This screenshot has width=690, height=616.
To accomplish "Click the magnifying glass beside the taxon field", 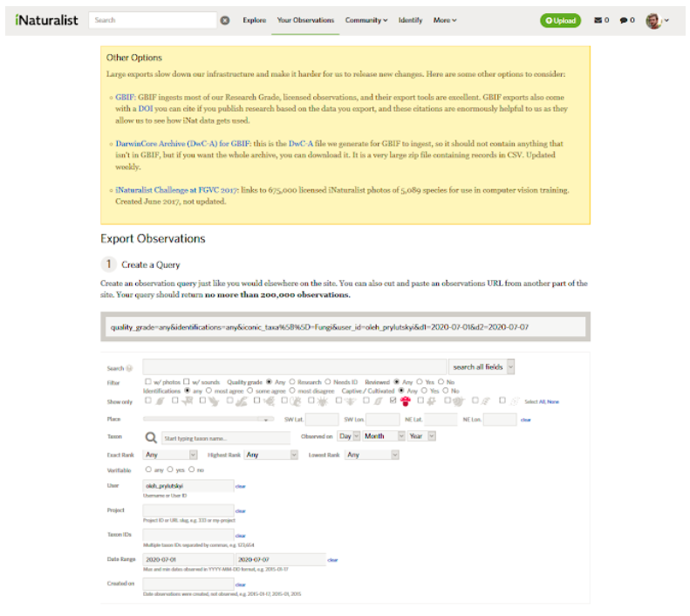I will pos(150,437).
